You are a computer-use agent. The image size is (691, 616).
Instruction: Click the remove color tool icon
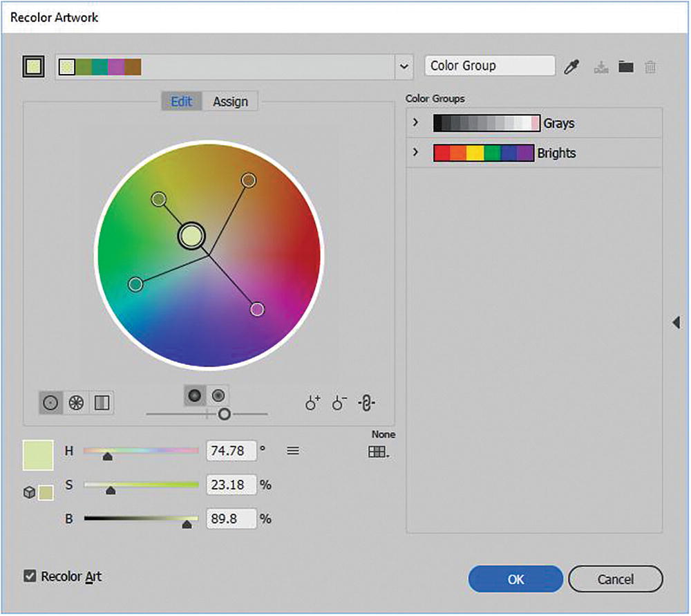(x=339, y=404)
